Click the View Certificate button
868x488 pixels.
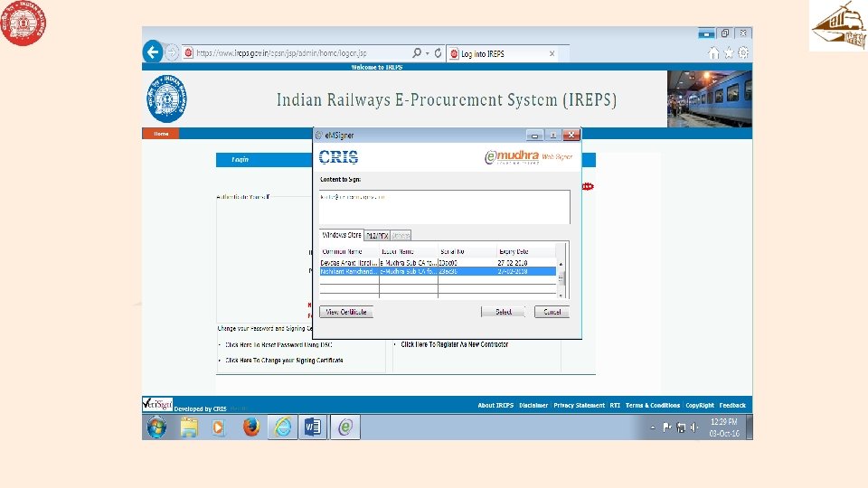pos(346,312)
